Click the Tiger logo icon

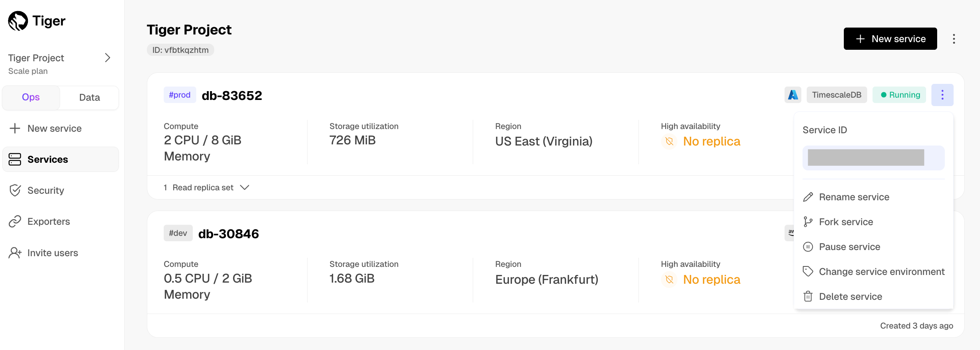pyautogui.click(x=18, y=21)
